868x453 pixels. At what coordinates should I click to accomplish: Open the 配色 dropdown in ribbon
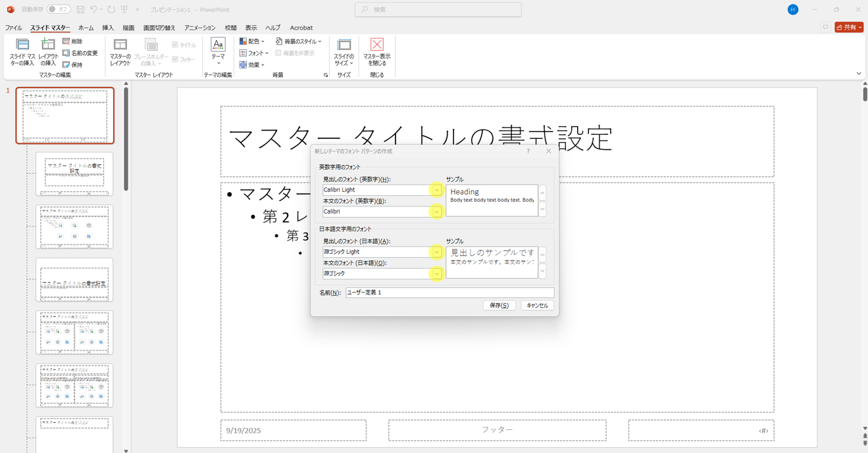[x=252, y=41]
